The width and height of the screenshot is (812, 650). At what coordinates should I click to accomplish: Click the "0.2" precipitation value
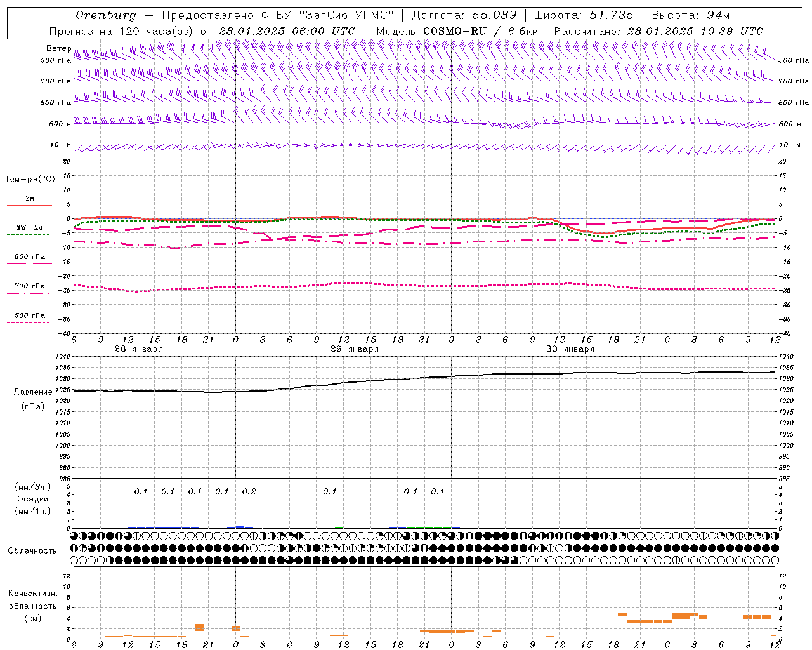tap(249, 492)
